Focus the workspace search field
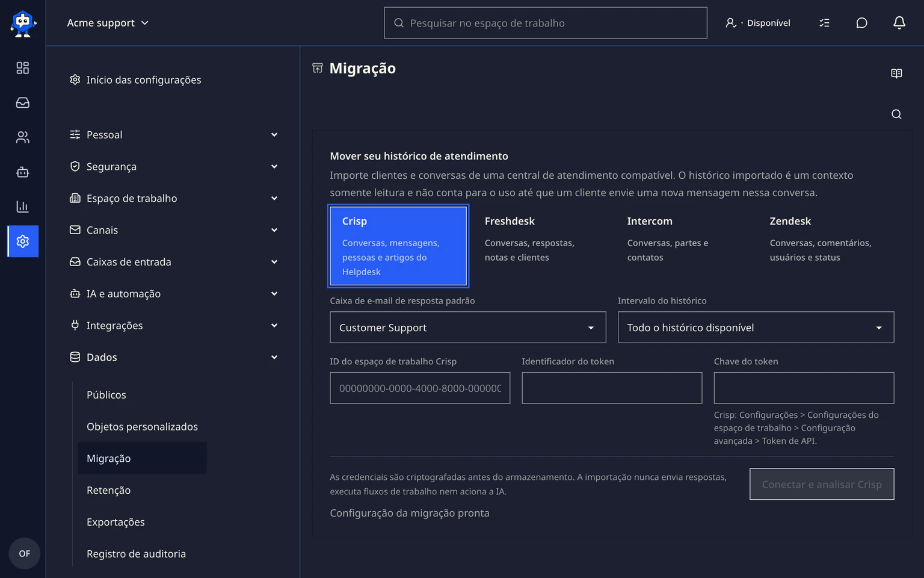This screenshot has height=578, width=924. click(x=546, y=23)
